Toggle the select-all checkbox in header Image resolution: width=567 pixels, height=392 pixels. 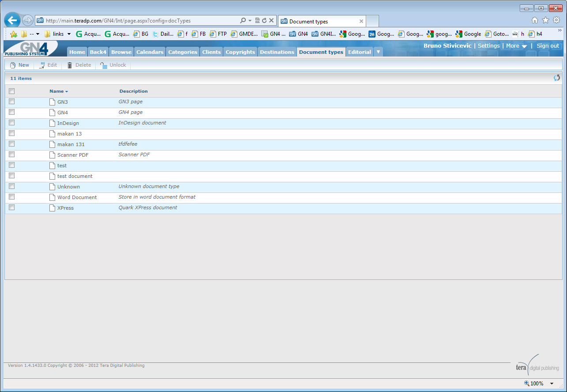coord(12,91)
